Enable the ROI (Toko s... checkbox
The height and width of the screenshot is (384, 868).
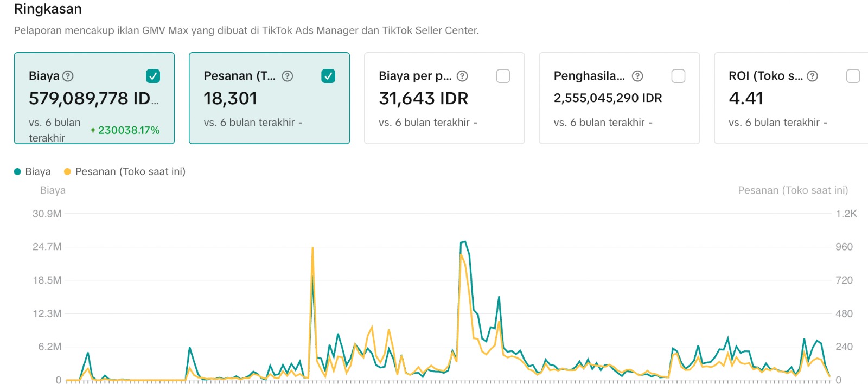coord(853,76)
